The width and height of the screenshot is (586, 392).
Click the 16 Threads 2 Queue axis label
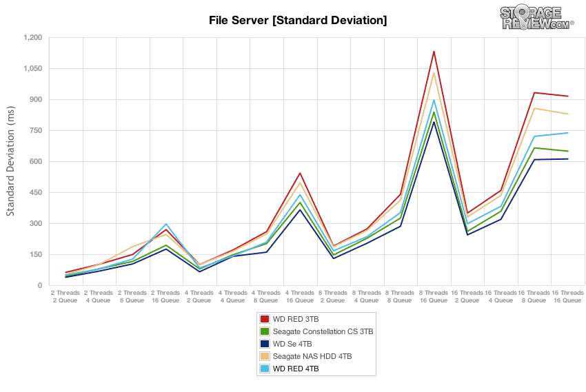coord(467,296)
